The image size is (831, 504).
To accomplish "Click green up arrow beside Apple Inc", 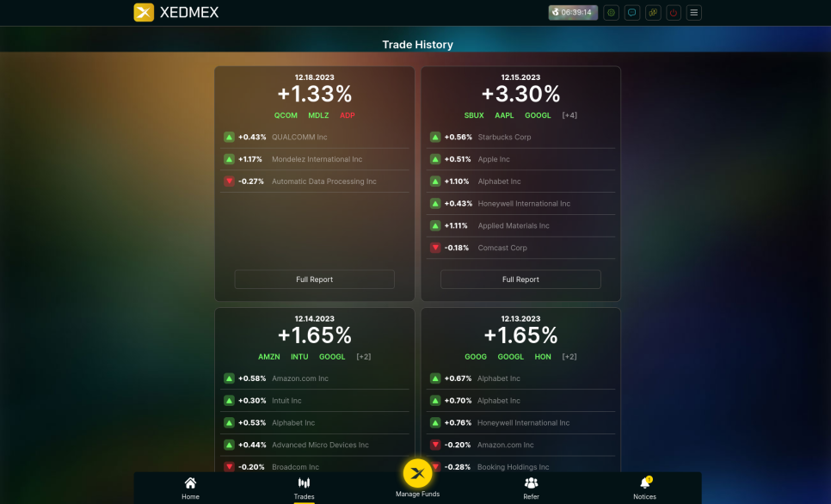I will [435, 159].
